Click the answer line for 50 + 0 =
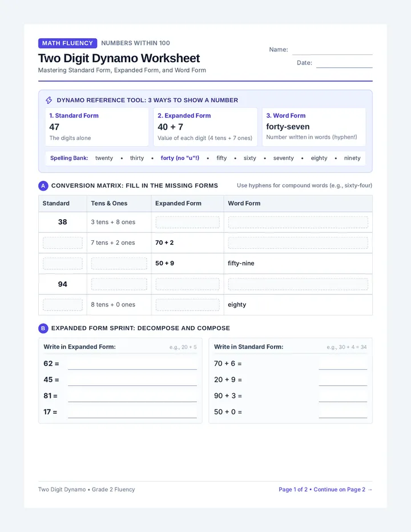This screenshot has width=411, height=532. point(342,413)
